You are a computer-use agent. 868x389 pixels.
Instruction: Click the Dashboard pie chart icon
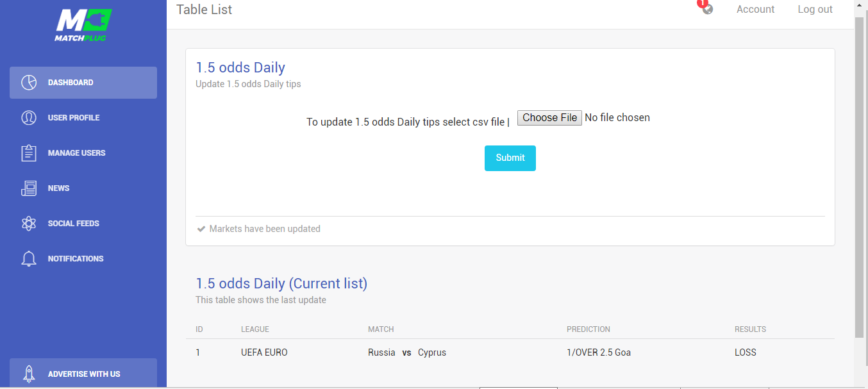point(28,83)
